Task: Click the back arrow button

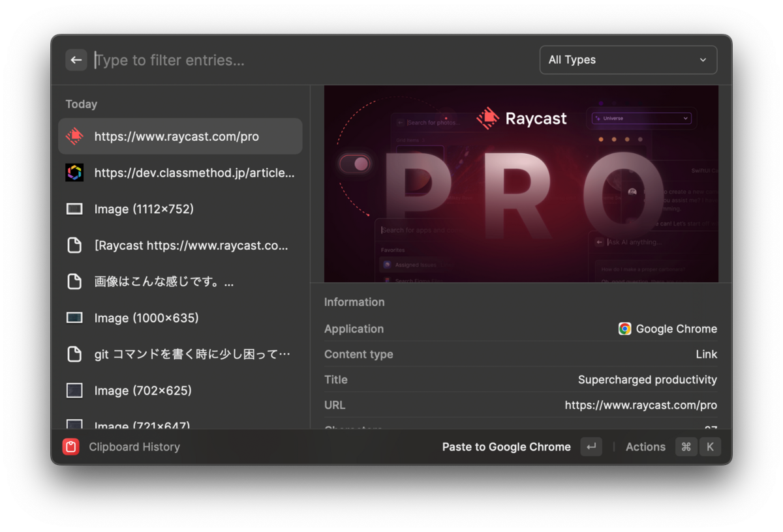Action: [76, 60]
